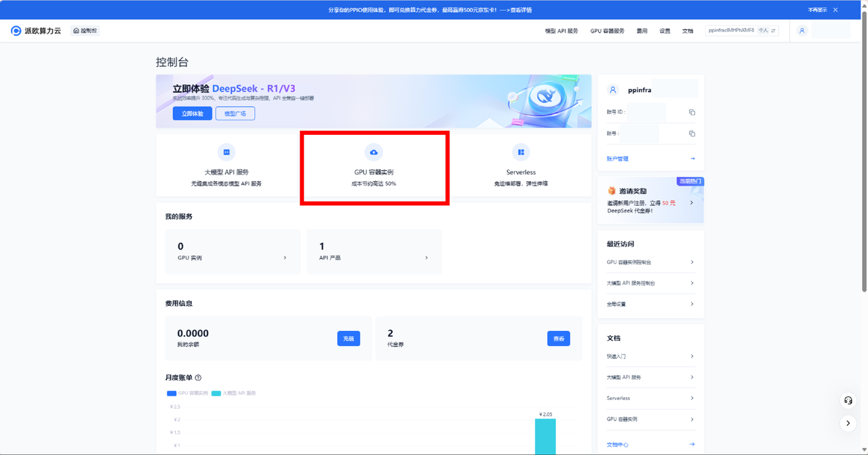
Task: Open 文档 menu in header
Action: 688,31
